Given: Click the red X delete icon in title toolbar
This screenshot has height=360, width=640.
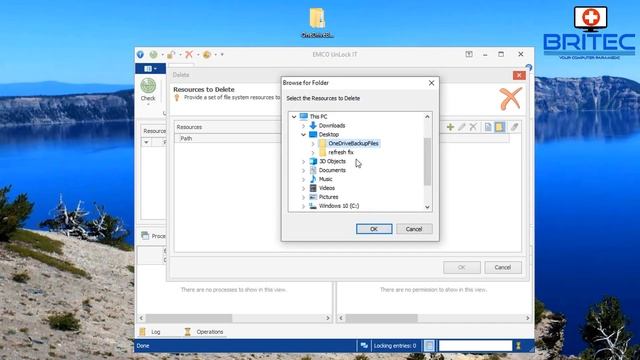Looking at the screenshot, I should [189, 54].
